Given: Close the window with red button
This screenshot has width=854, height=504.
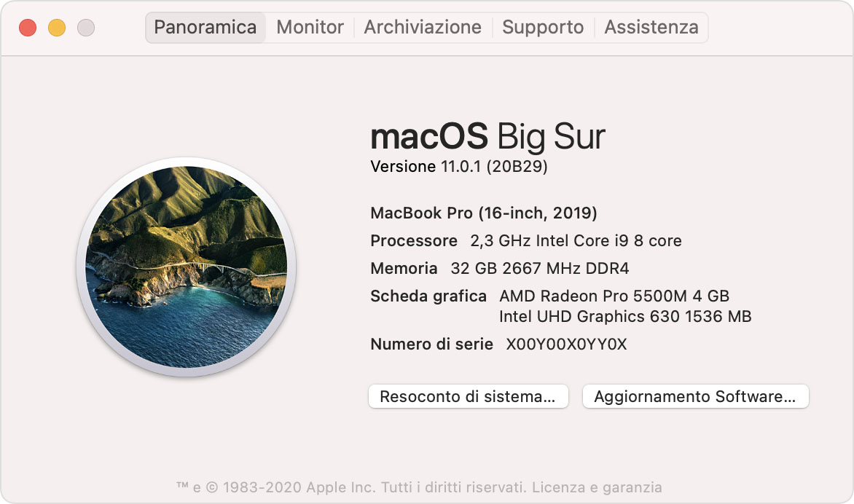Looking at the screenshot, I should point(28,28).
